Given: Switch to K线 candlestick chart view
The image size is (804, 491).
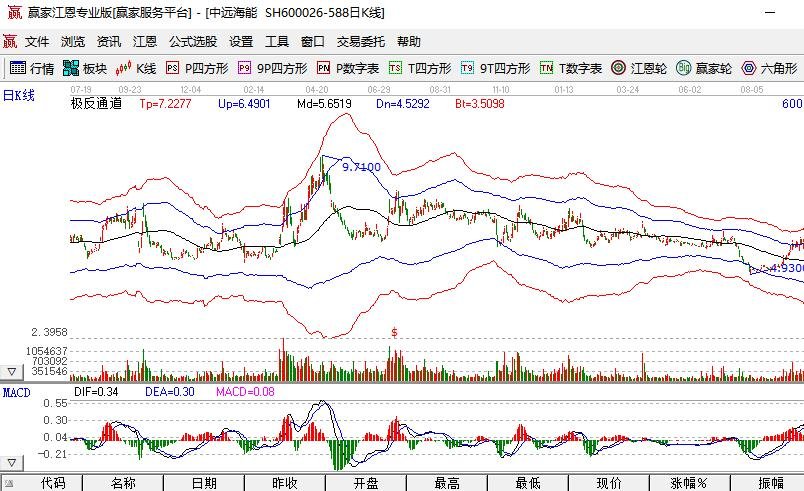Looking at the screenshot, I should tap(136, 69).
